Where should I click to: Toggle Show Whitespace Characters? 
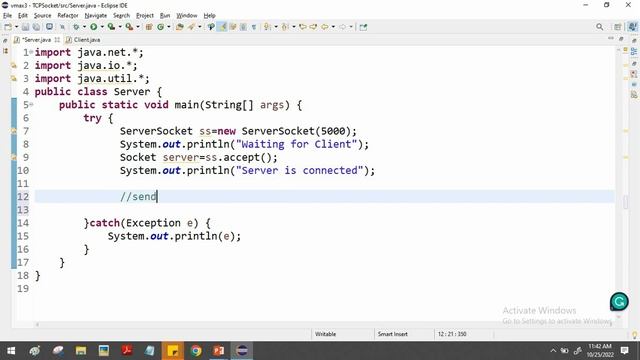(254, 27)
